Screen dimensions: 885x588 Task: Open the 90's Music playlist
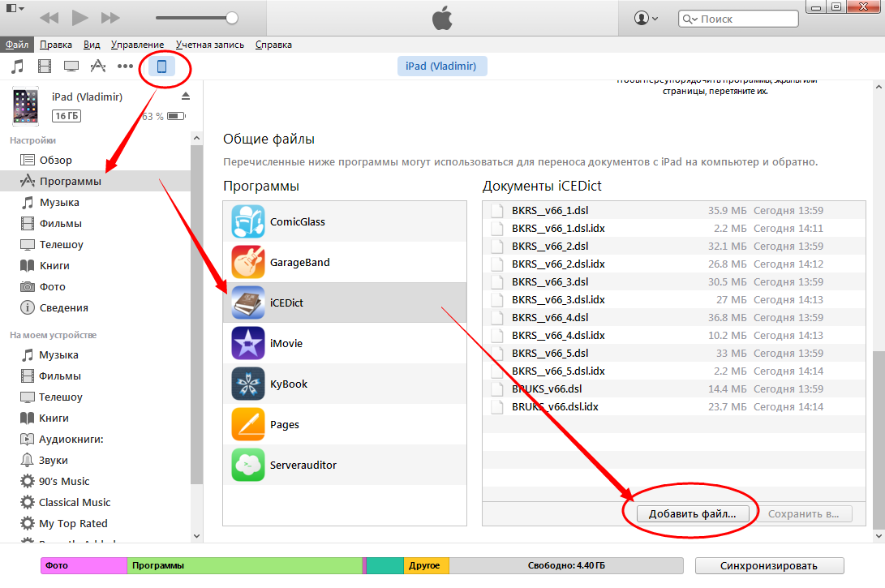(x=96, y=481)
